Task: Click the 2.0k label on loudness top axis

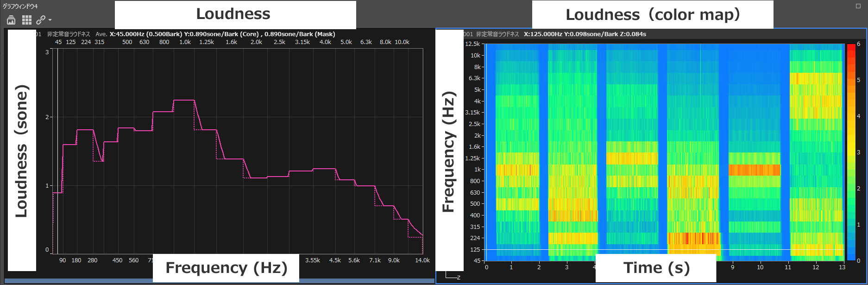Action: [256, 42]
